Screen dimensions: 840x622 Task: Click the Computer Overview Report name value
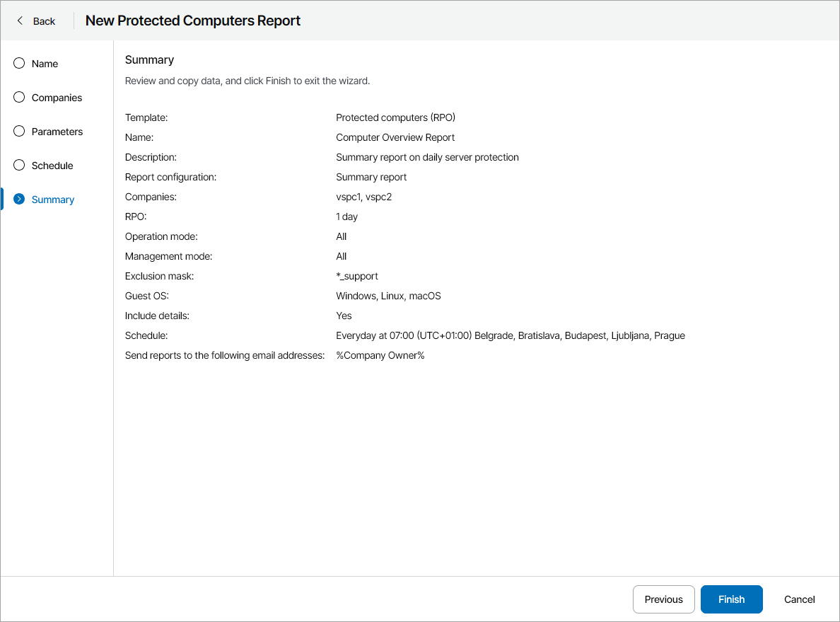coord(395,137)
